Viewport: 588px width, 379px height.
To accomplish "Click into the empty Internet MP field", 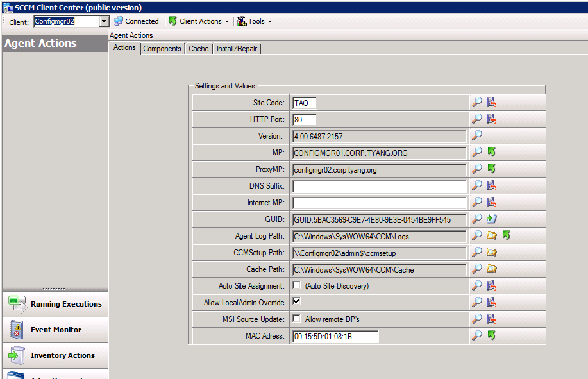I will (x=379, y=203).
